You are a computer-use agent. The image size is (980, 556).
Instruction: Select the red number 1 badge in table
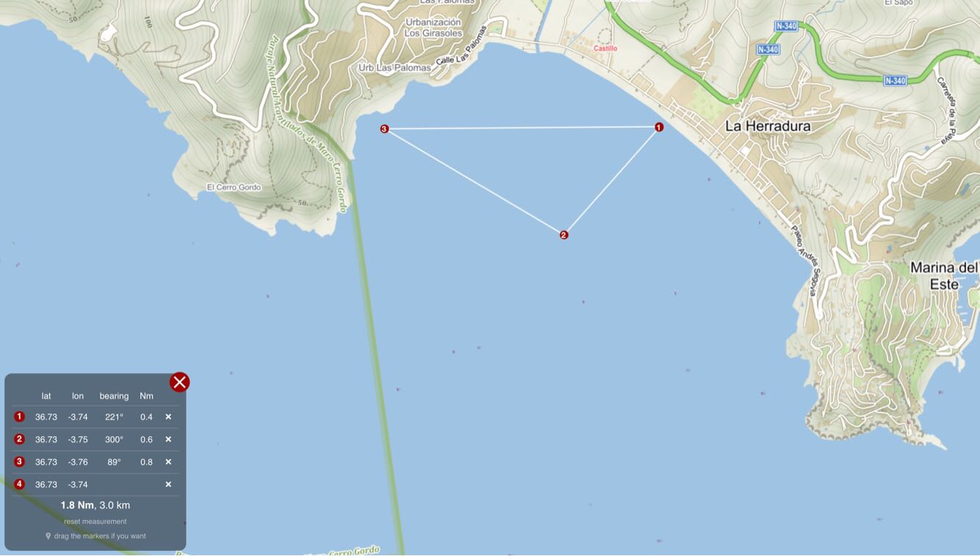(x=20, y=416)
